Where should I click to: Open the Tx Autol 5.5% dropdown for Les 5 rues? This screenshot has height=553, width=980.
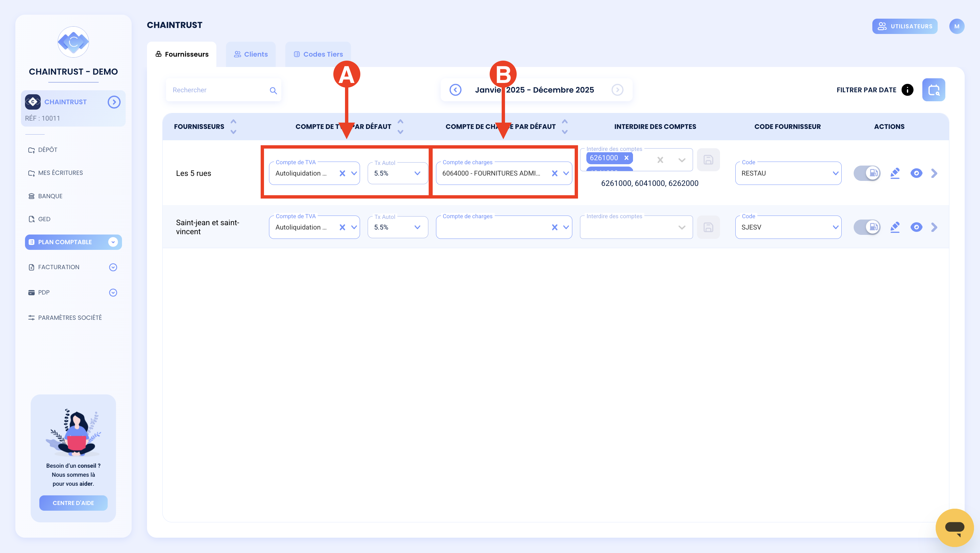(x=398, y=174)
